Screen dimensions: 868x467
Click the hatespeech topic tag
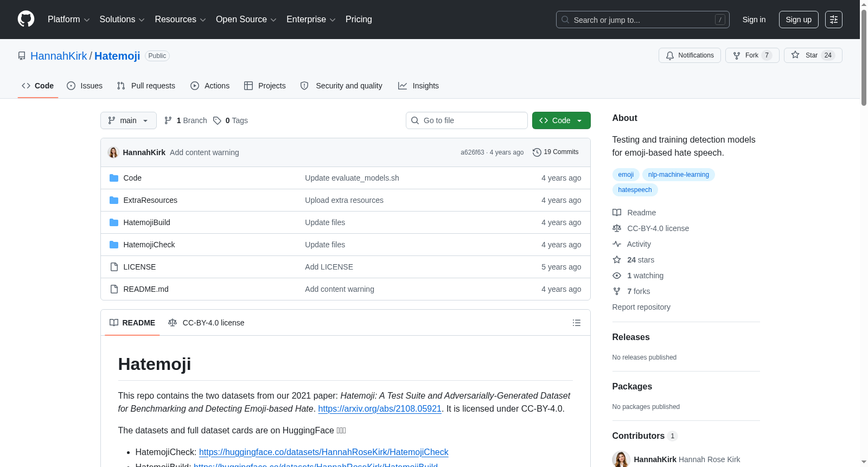click(x=635, y=190)
